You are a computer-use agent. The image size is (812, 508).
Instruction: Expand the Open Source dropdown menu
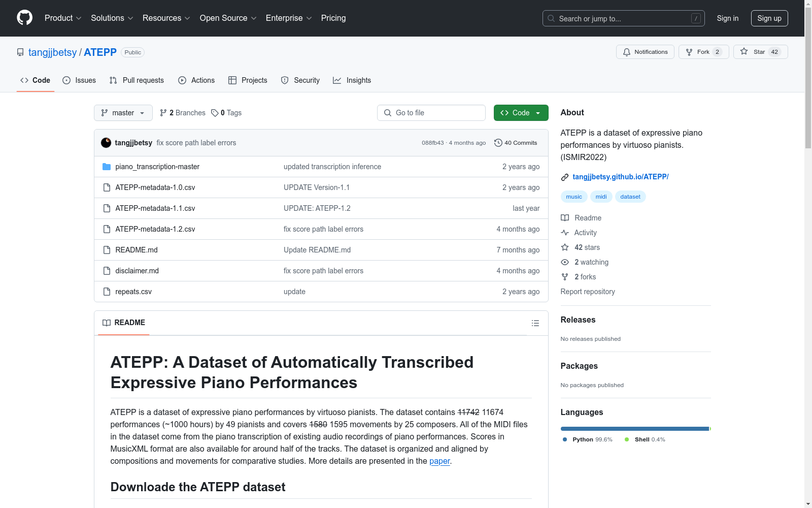point(228,18)
